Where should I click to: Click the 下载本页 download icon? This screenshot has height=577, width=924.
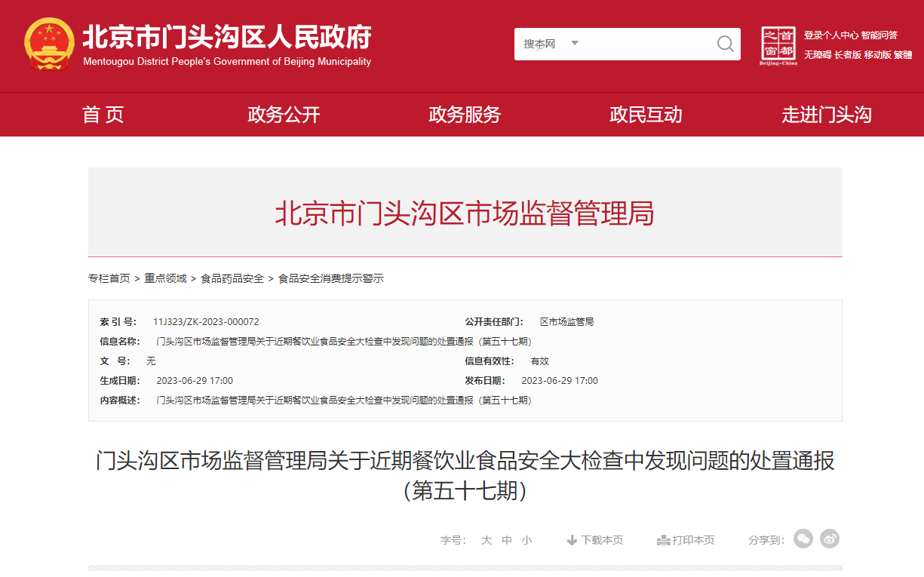[x=572, y=540]
